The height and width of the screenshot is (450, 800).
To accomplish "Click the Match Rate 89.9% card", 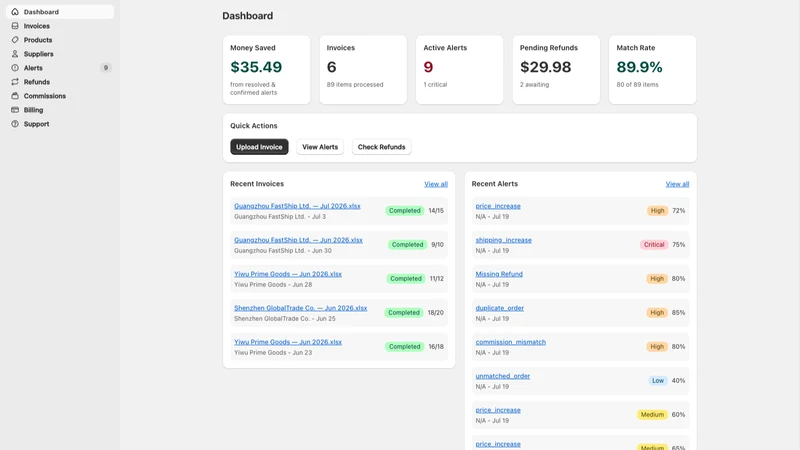I will (x=653, y=70).
